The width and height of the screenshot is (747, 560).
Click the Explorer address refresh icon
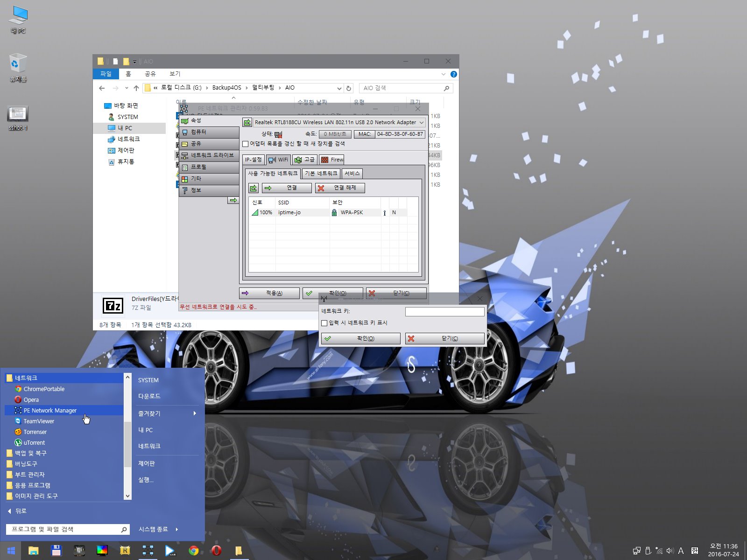click(x=349, y=88)
